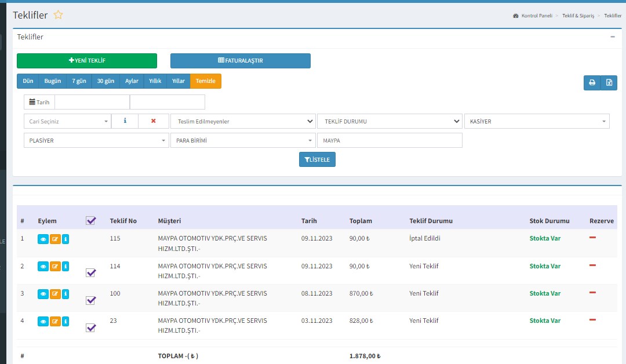Click the red X to clear the Cari selection
This screenshot has height=364, width=626.
pyautogui.click(x=153, y=121)
